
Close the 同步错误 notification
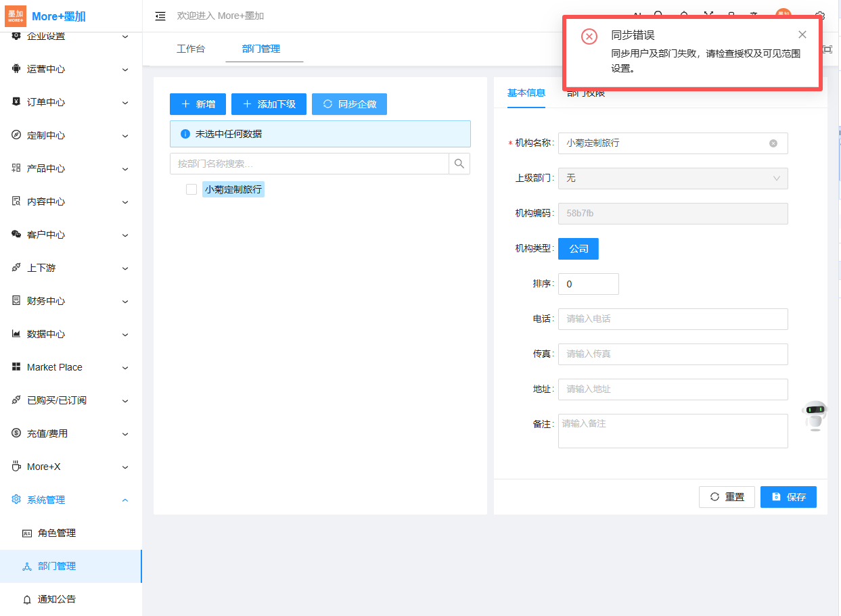point(802,35)
